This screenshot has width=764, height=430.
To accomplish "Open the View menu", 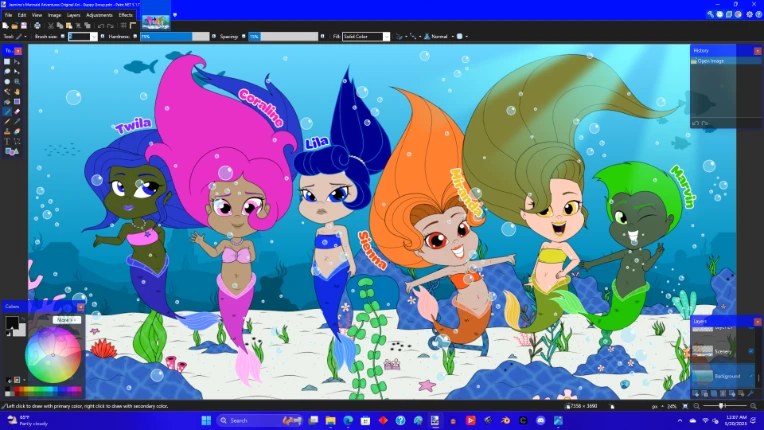I will pos(37,15).
